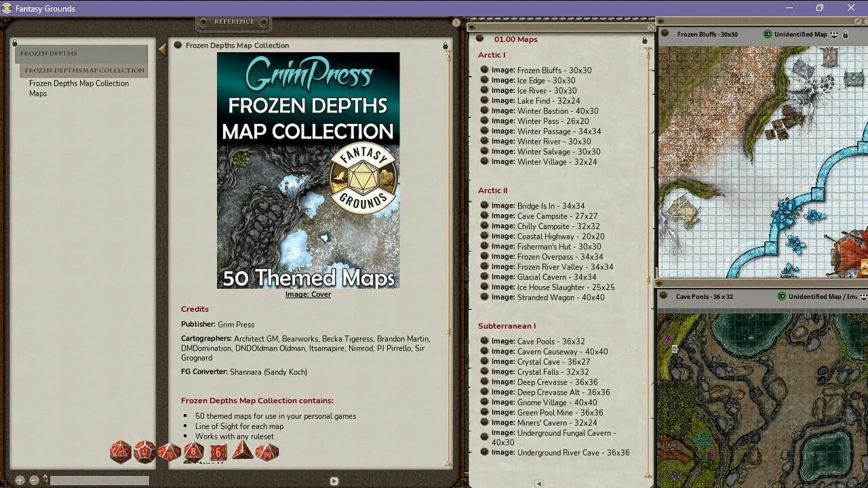
Task: Toggle the lock on 01.00 Maps page
Action: pyautogui.click(x=644, y=40)
